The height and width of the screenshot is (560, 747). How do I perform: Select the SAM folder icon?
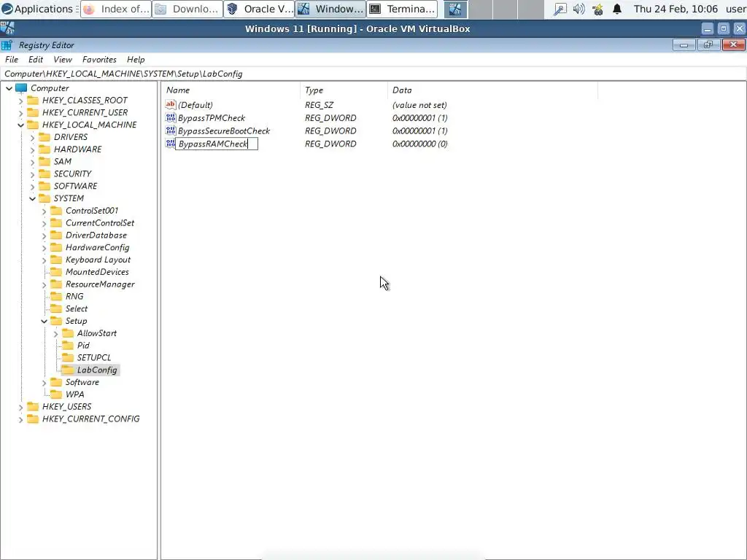click(44, 161)
